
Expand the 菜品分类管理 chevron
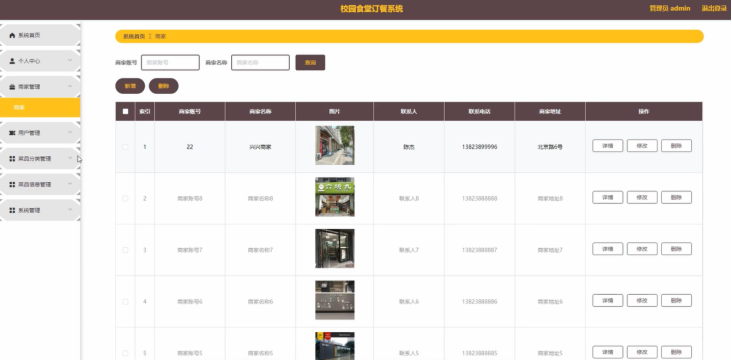click(70, 158)
